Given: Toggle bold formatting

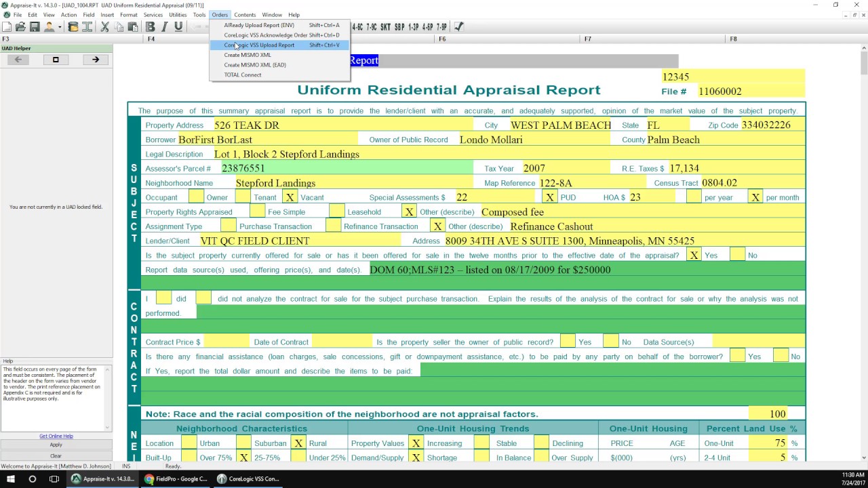Looking at the screenshot, I should (x=151, y=27).
